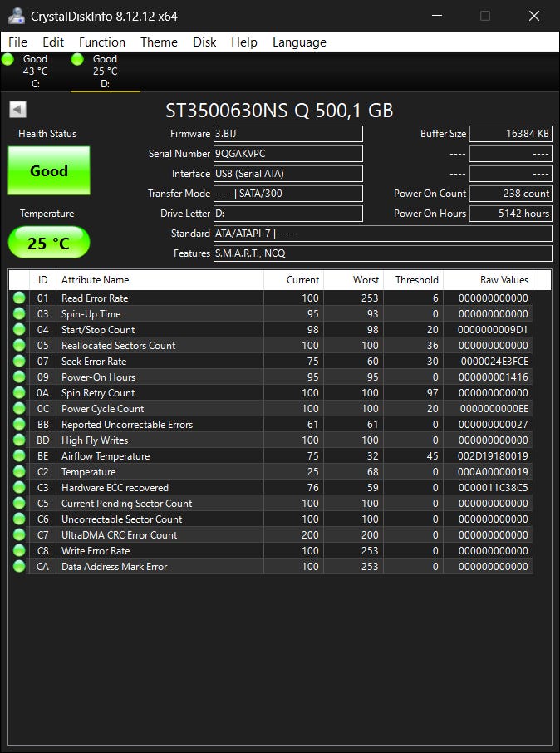Open the Help menu
This screenshot has height=753, width=560.
(244, 42)
